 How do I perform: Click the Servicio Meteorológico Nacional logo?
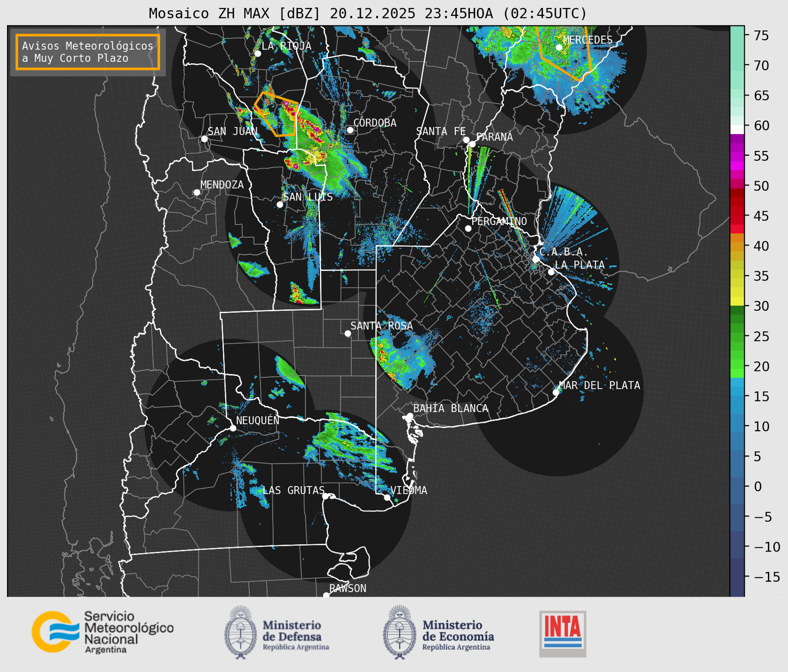click(102, 632)
